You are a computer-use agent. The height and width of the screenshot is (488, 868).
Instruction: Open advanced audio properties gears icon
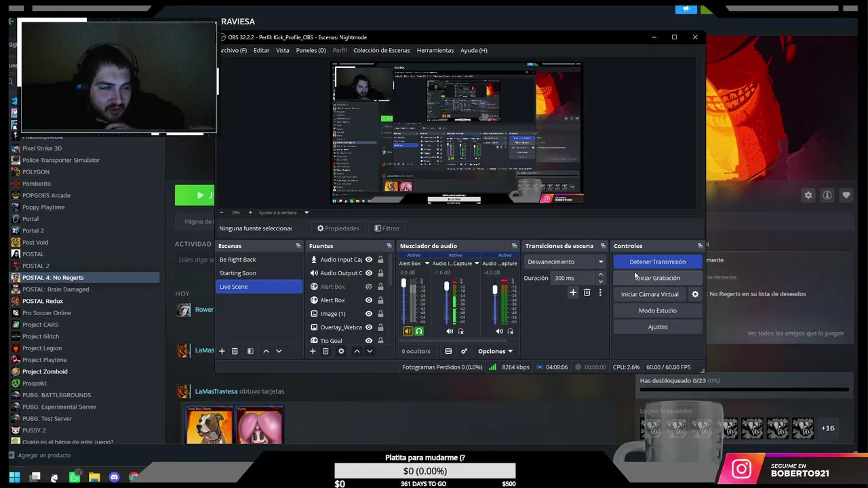pyautogui.click(x=465, y=351)
